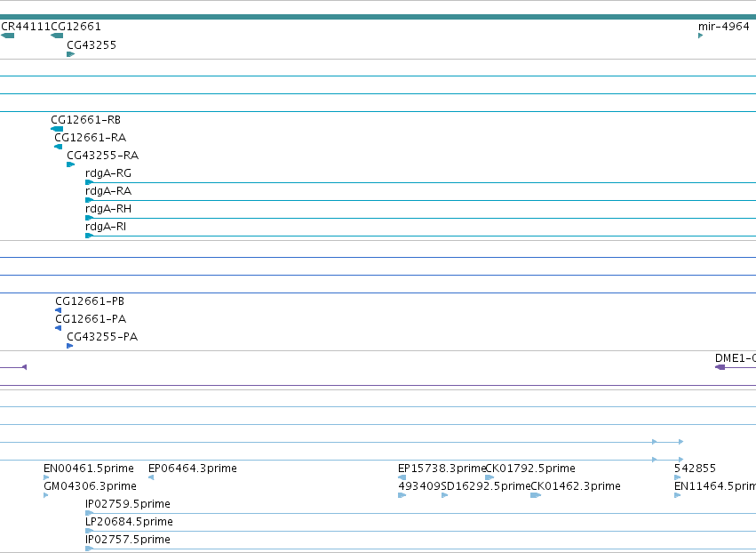Click the 493409 feature arrow glyph
The image size is (756, 553).
pyautogui.click(x=402, y=495)
